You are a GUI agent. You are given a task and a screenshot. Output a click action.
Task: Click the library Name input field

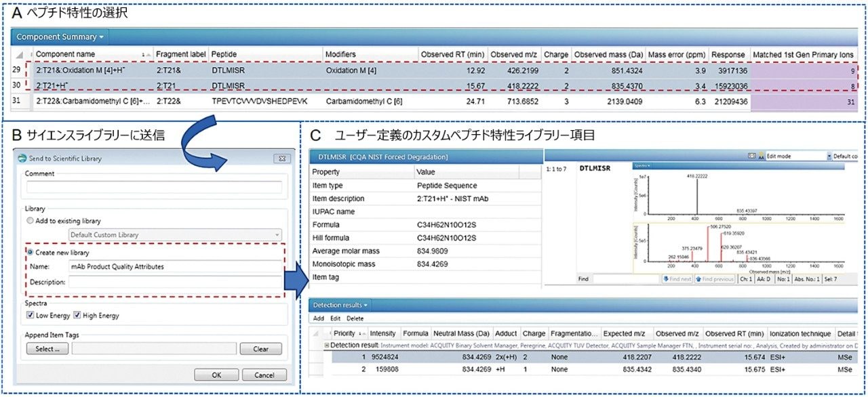click(175, 267)
